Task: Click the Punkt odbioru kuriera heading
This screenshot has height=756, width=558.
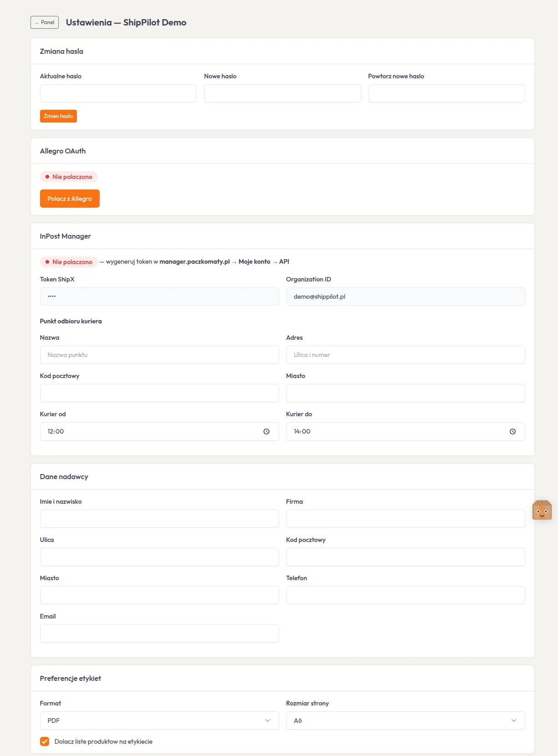Action: tap(71, 321)
